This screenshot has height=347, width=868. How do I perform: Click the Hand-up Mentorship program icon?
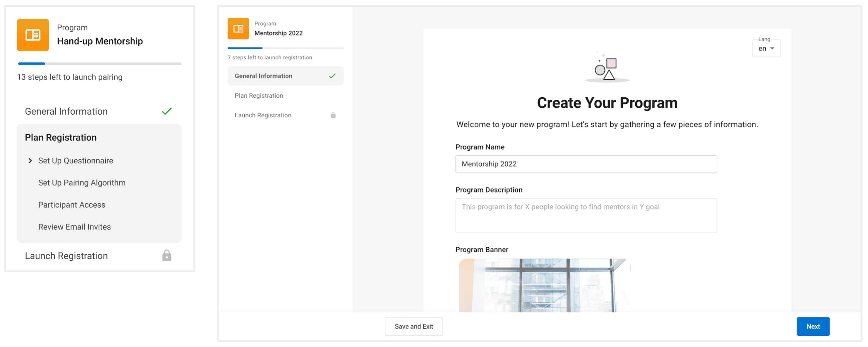click(x=33, y=35)
